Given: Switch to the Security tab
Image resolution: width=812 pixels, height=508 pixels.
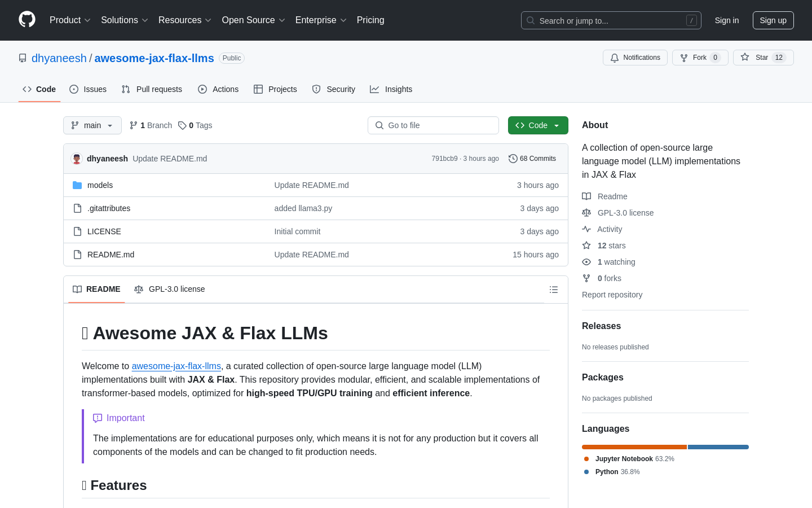Looking at the screenshot, I should pos(334,89).
